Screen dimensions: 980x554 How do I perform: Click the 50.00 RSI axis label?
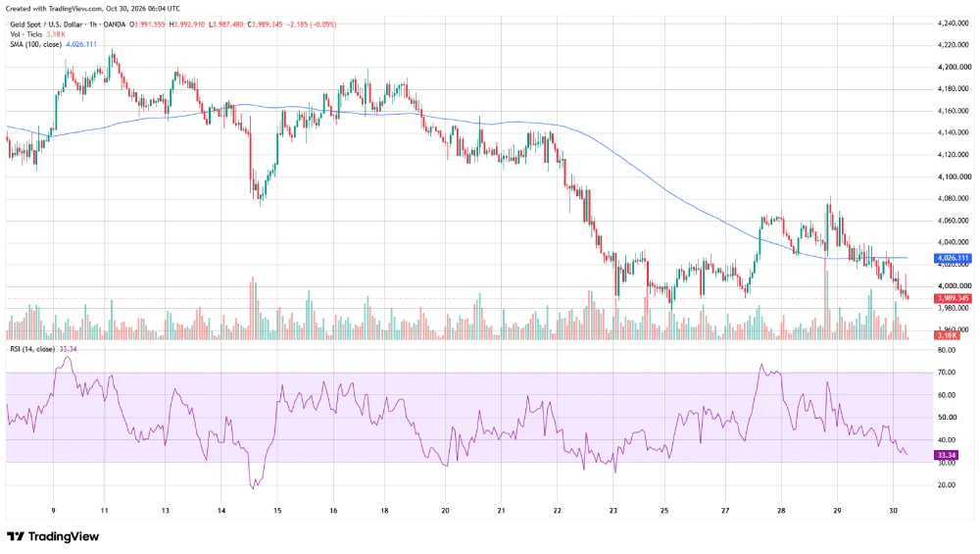(947, 417)
